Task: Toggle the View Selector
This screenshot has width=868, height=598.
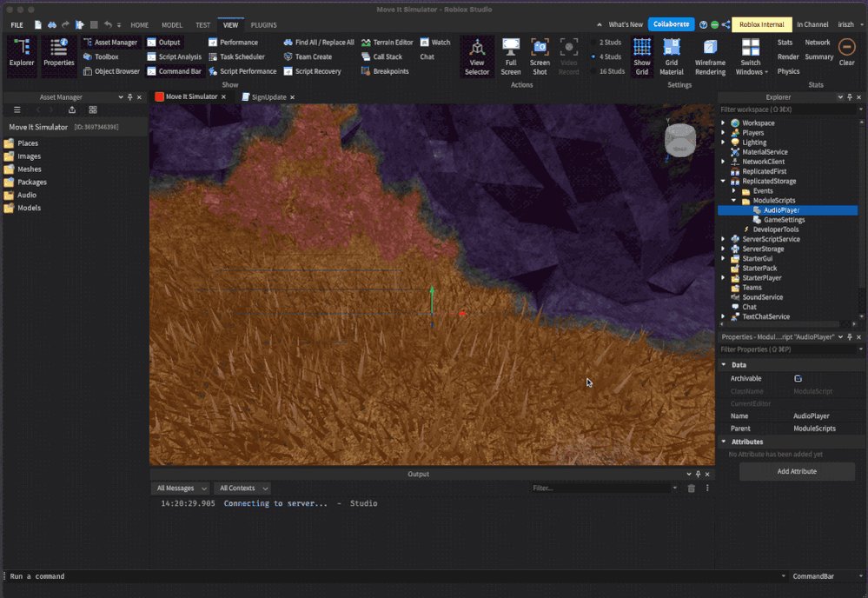Action: [x=477, y=56]
